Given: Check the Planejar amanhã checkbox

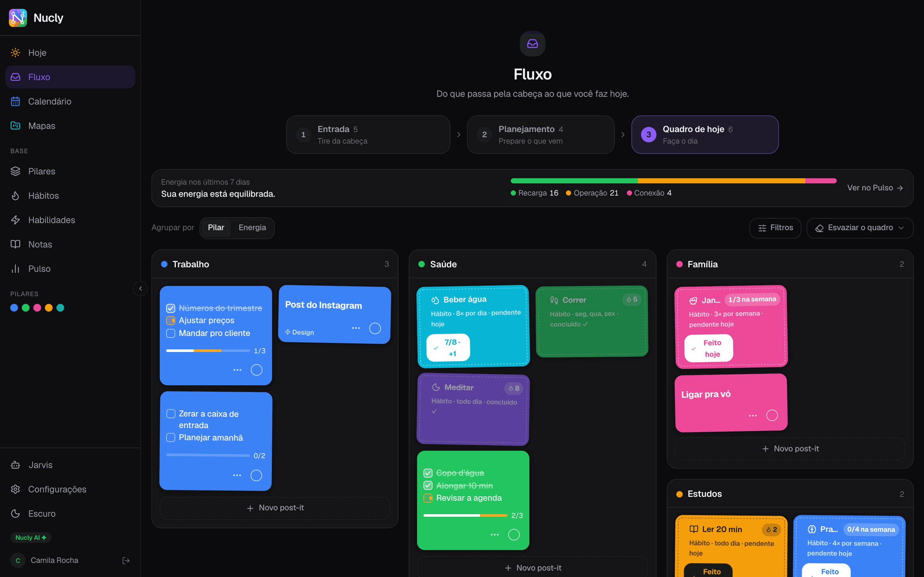Looking at the screenshot, I should [x=171, y=437].
